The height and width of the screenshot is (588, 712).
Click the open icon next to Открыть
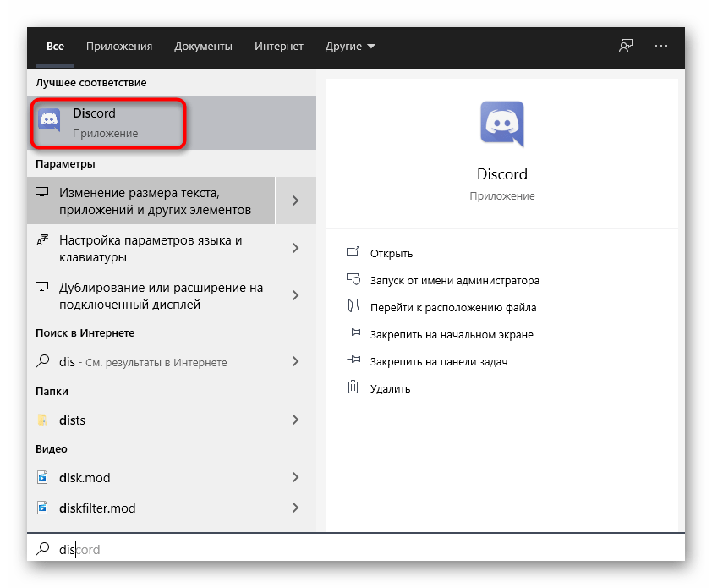point(353,251)
